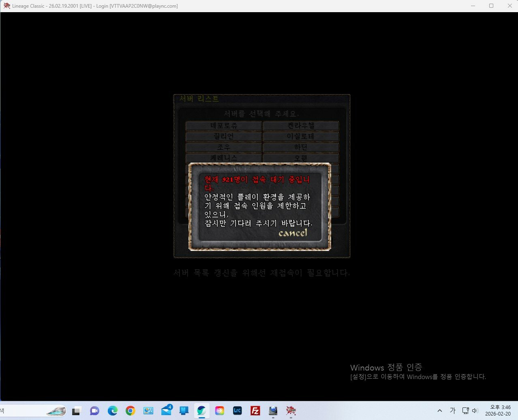Open Adobe Creative Cloud taskbar icon
The width and height of the screenshot is (518, 420).
(x=219, y=411)
